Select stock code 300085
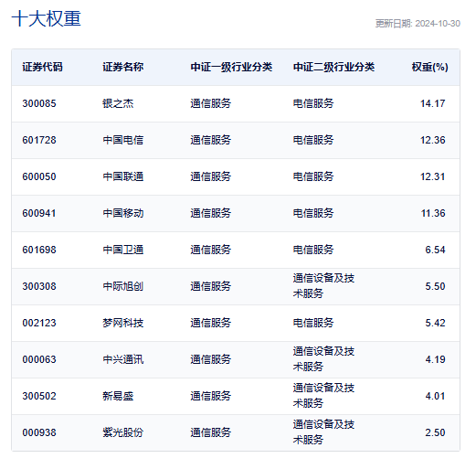This screenshot has width=476, height=469. pyautogui.click(x=39, y=103)
